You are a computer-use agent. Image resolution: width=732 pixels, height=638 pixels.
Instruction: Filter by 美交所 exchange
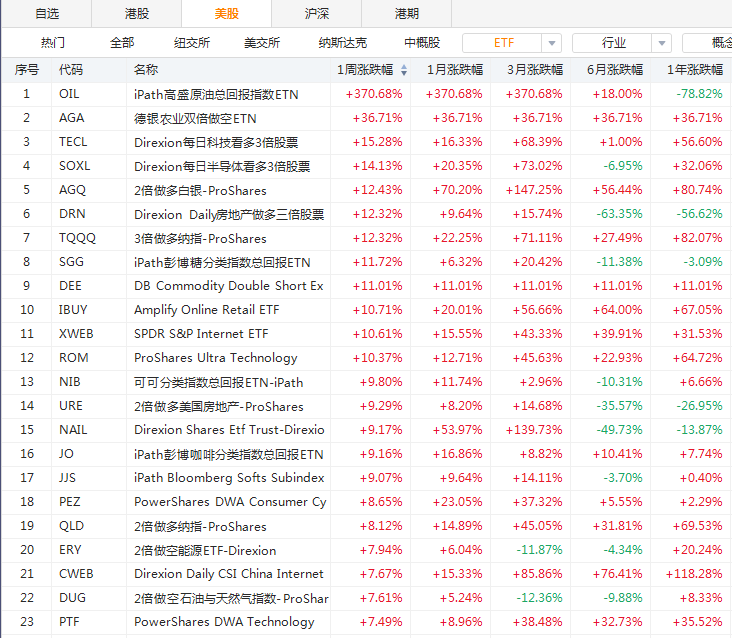tap(262, 43)
